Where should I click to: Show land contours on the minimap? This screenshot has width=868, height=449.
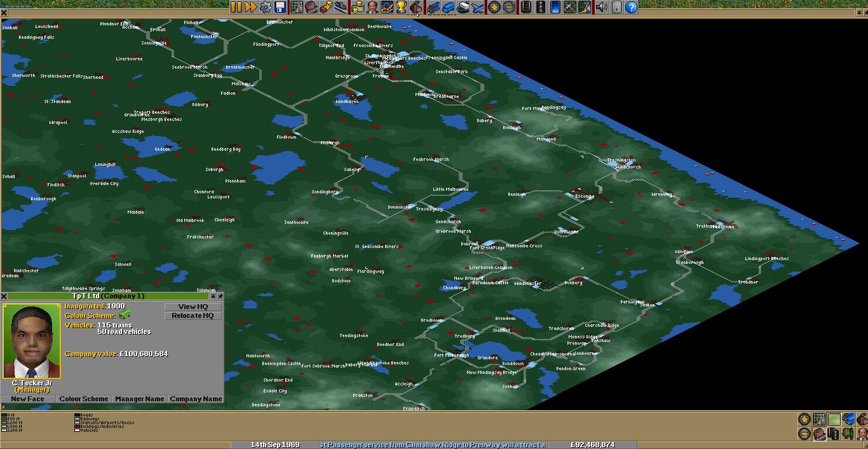pyautogui.click(x=833, y=420)
